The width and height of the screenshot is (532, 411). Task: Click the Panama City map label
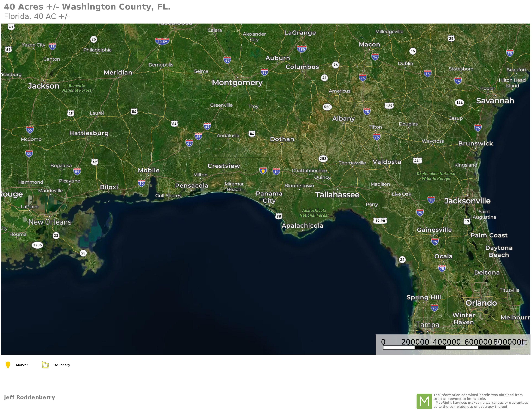269,197
